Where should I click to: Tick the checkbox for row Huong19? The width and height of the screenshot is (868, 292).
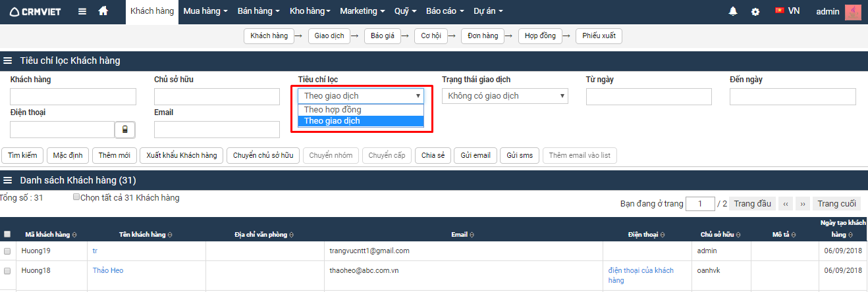(7, 251)
